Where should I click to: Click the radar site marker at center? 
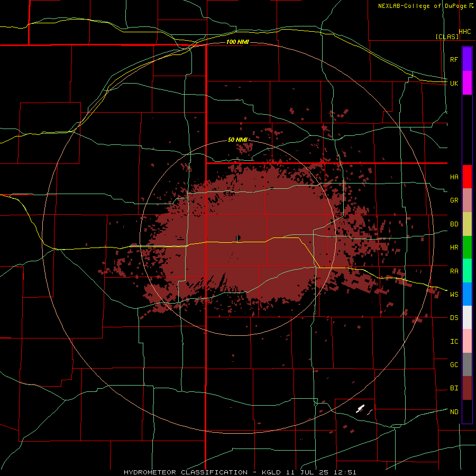(x=238, y=237)
